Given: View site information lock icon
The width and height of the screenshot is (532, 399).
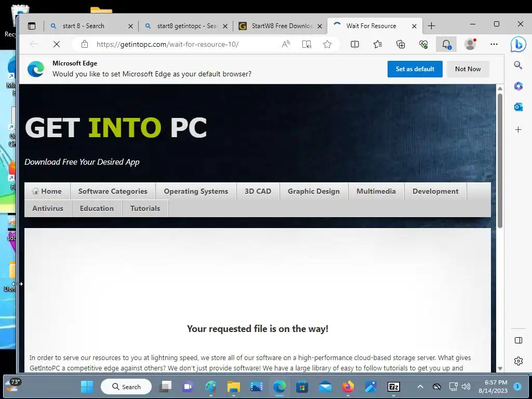Looking at the screenshot, I should 85,44.
